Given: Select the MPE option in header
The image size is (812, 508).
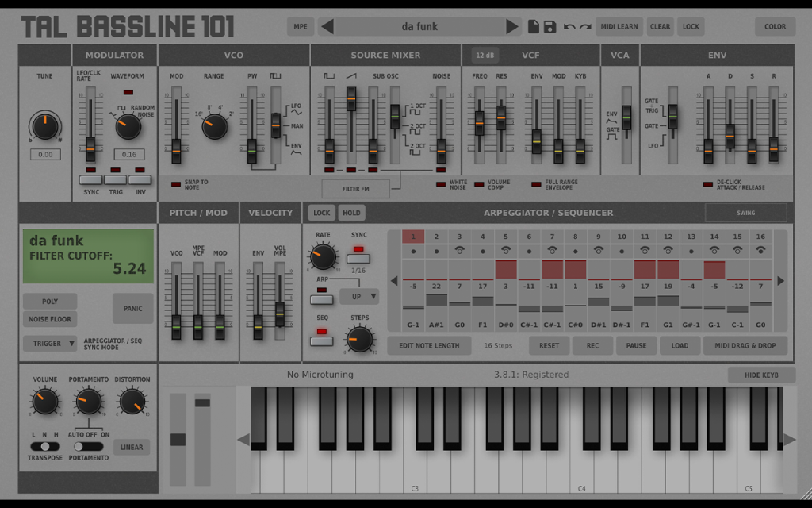Looking at the screenshot, I should pos(301,26).
